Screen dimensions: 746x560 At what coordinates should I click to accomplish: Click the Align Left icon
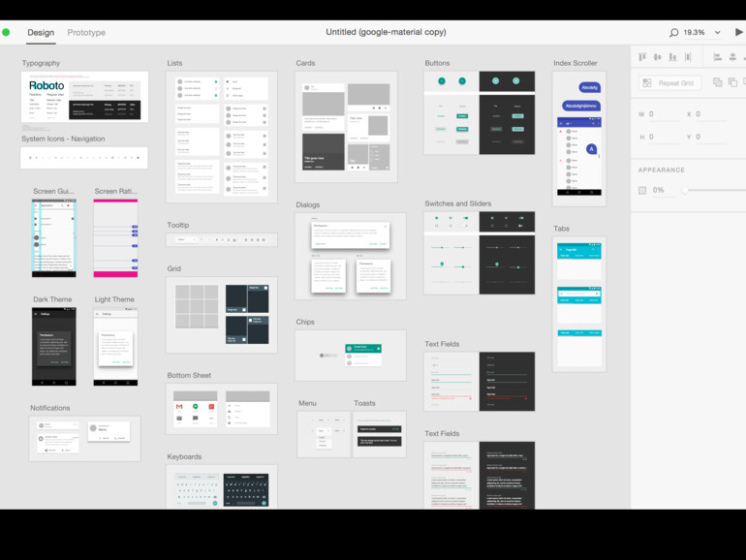click(718, 57)
